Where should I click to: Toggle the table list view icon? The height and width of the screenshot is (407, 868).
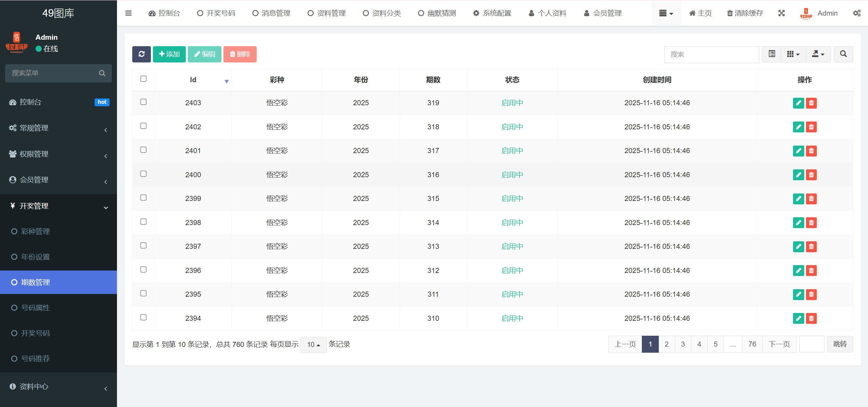click(772, 54)
